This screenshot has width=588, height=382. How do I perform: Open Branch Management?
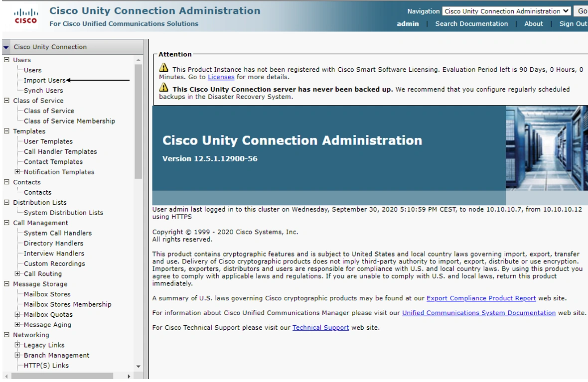coord(57,355)
